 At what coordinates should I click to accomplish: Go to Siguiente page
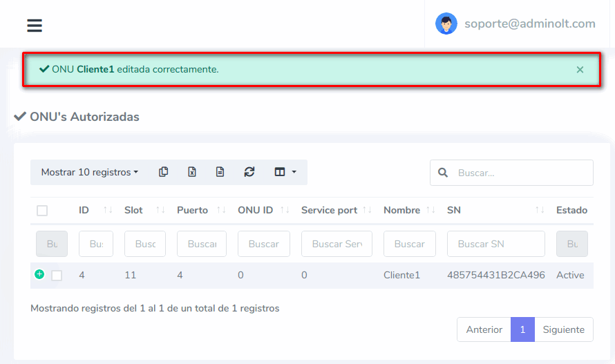pyautogui.click(x=563, y=329)
